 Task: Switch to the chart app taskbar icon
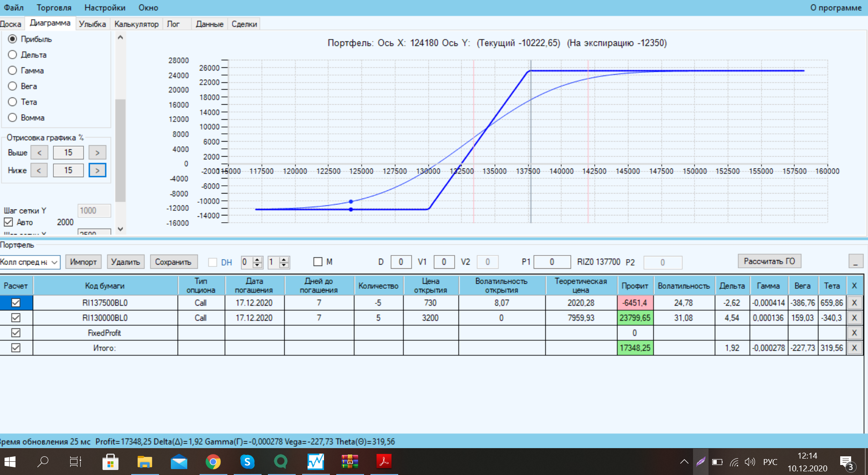pyautogui.click(x=315, y=462)
